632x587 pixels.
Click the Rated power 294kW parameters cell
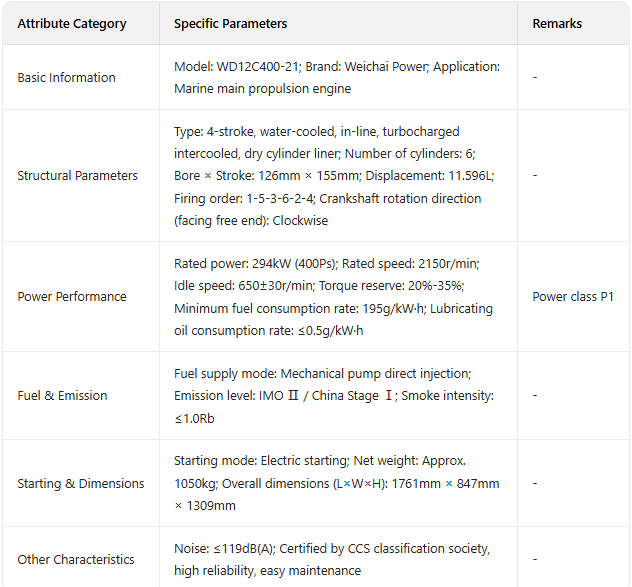[337, 296]
